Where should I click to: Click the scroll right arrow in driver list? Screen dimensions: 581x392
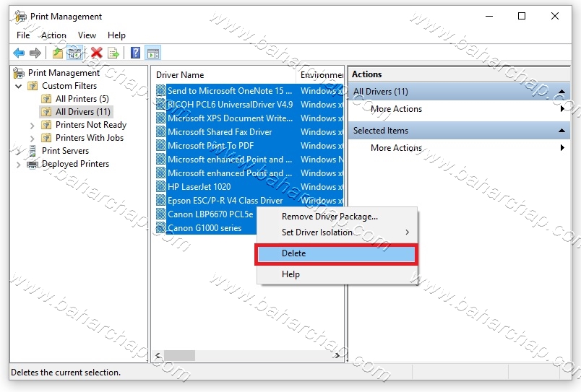tap(337, 355)
